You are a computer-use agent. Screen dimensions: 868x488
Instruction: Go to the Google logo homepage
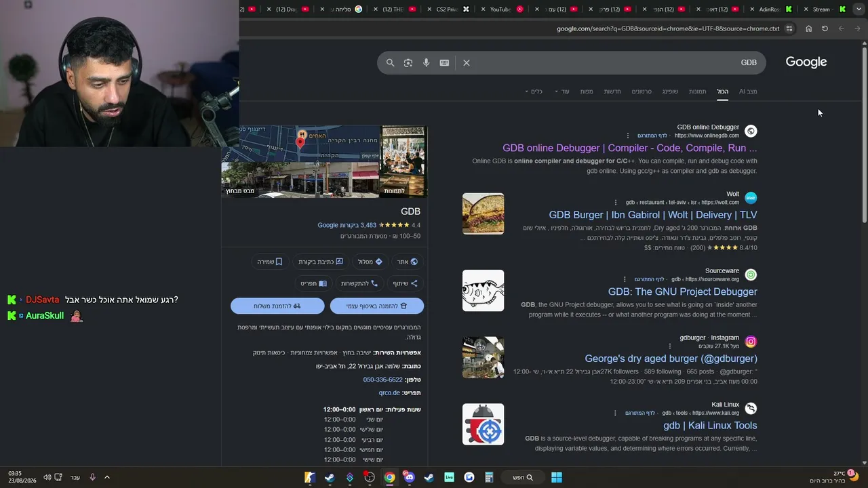pos(806,62)
